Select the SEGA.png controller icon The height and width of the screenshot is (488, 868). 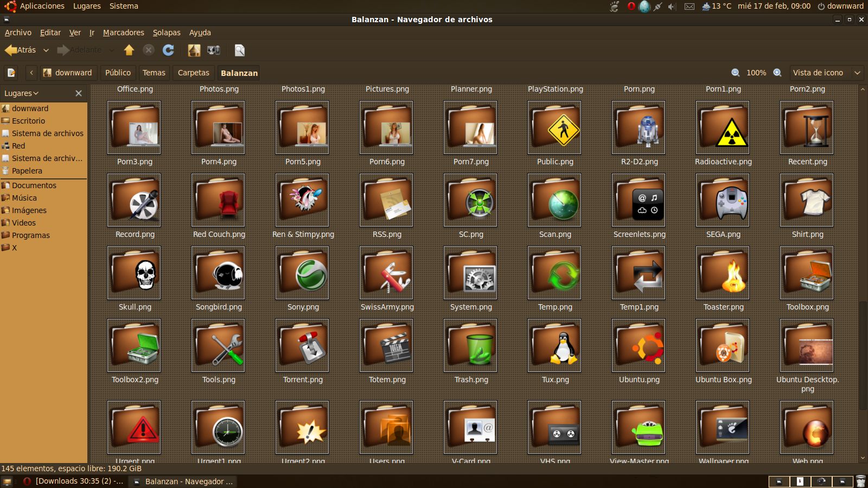click(x=723, y=200)
